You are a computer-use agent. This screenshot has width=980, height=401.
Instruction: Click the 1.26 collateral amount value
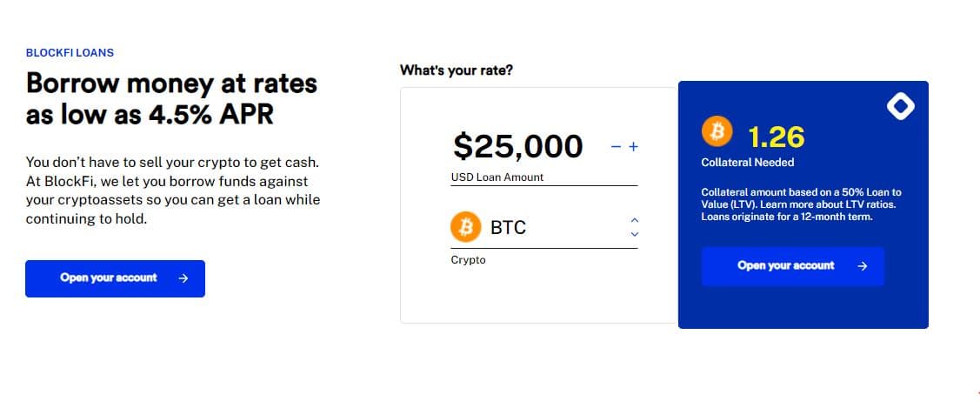[x=776, y=137]
